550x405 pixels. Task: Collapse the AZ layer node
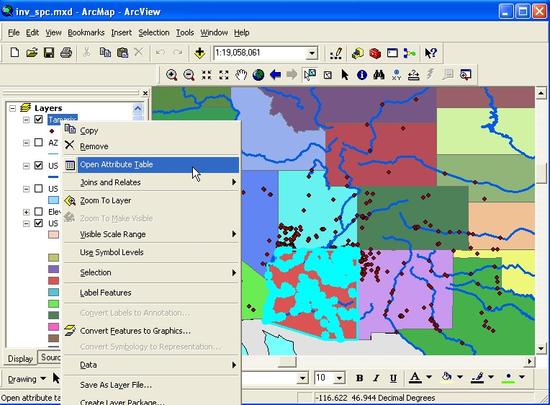[x=26, y=143]
